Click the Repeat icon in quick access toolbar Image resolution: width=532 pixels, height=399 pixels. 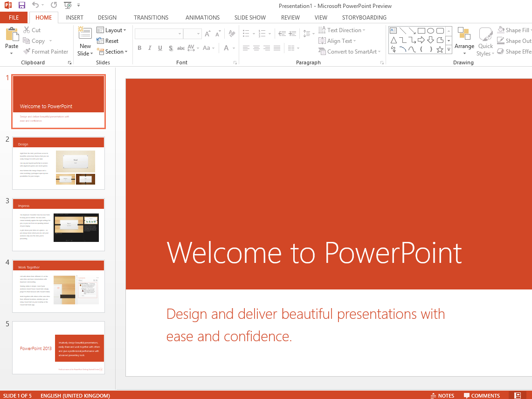click(54, 5)
